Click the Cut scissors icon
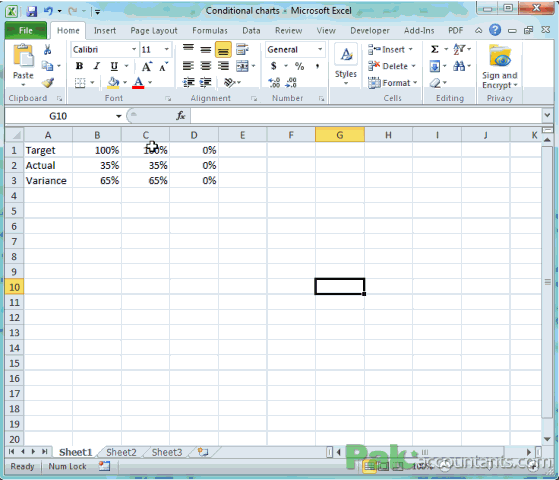Screen dimensions: 559x480 (47, 50)
